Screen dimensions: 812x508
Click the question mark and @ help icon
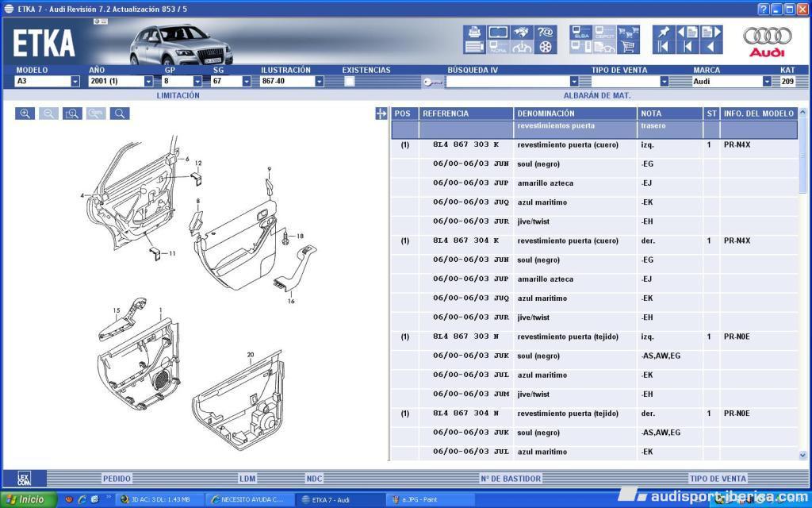[546, 32]
